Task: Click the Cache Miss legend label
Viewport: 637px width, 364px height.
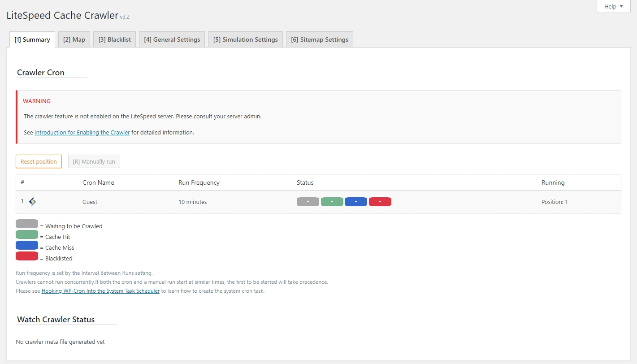Action: point(60,248)
